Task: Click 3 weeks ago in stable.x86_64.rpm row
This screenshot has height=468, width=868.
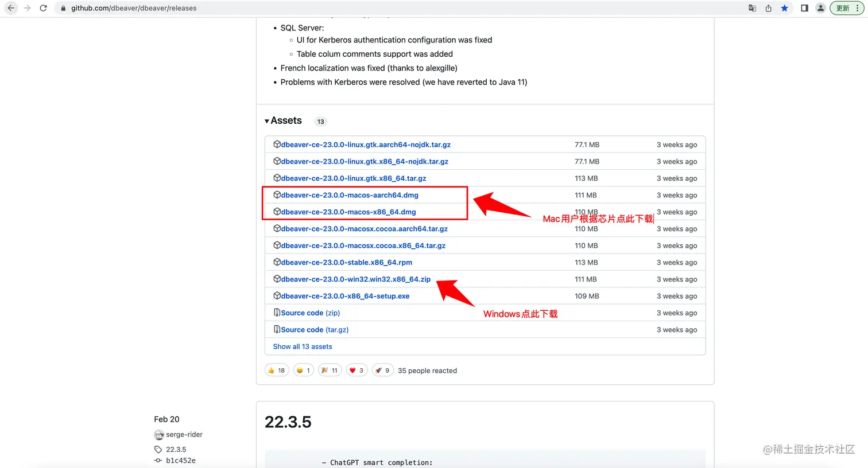Action: [677, 262]
